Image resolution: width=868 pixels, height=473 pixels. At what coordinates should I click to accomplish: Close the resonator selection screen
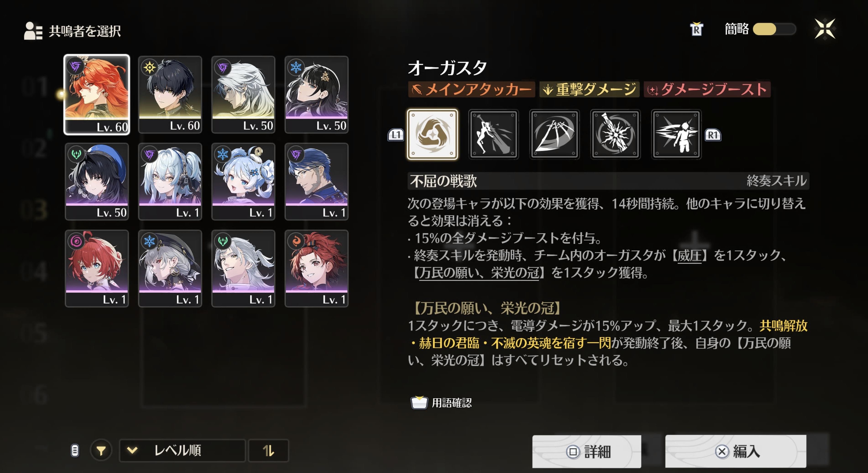pyautogui.click(x=825, y=29)
